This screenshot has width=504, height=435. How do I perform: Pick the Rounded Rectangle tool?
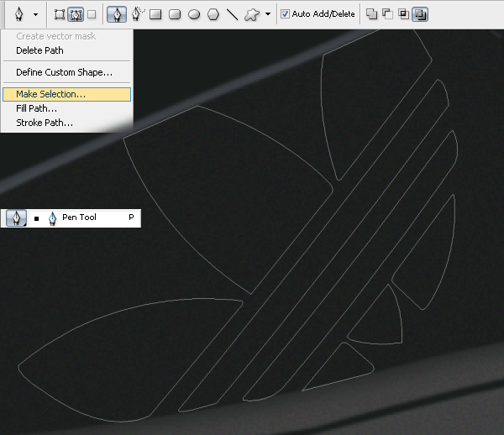coord(175,14)
